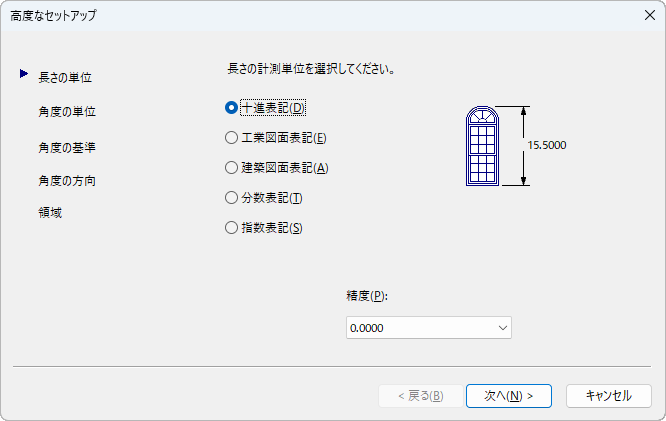
Task: Select the 十進表記 radio button
Action: coord(232,107)
